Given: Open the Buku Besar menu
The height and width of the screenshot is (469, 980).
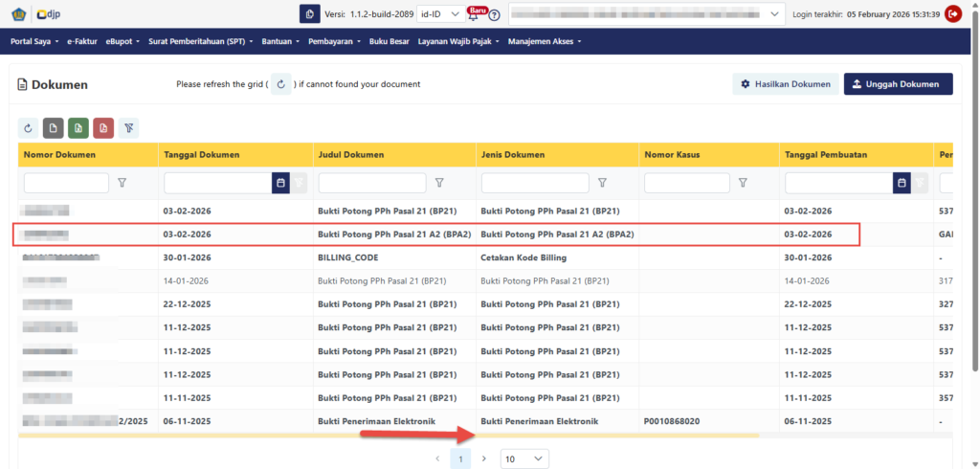Looking at the screenshot, I should pos(389,41).
